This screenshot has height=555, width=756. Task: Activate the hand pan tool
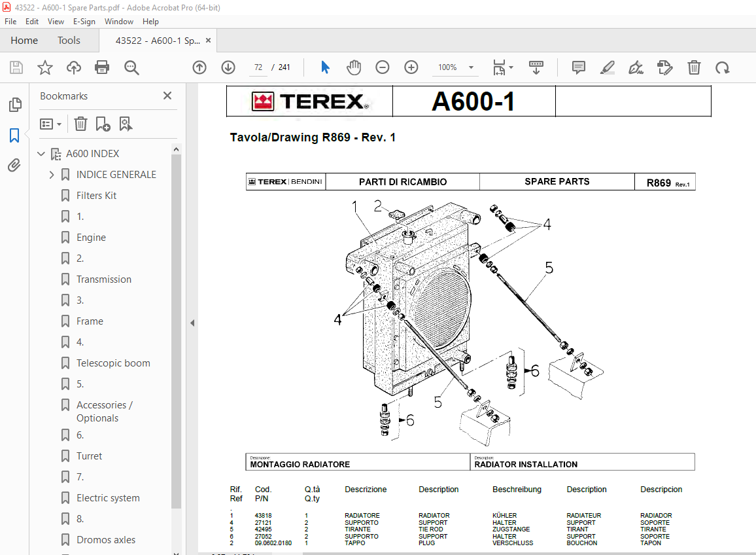(x=353, y=67)
